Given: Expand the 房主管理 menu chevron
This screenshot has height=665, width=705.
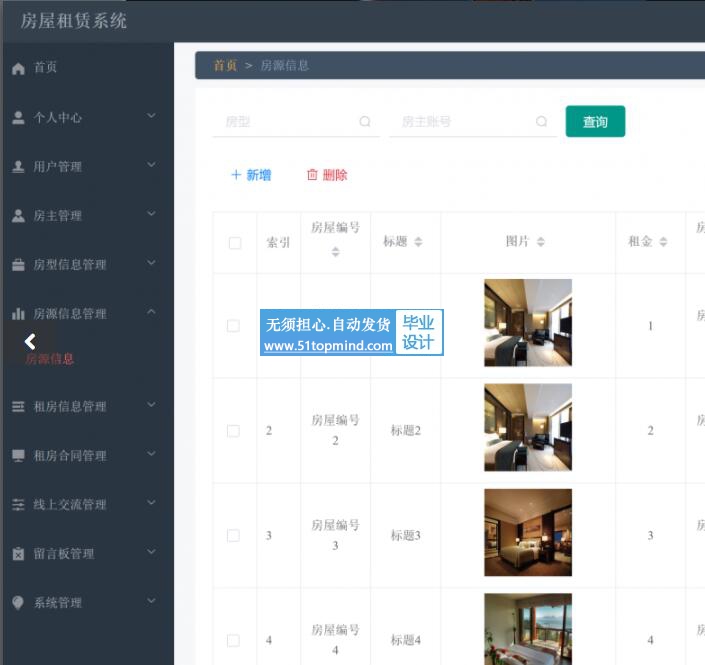Looking at the screenshot, I should (x=152, y=214).
